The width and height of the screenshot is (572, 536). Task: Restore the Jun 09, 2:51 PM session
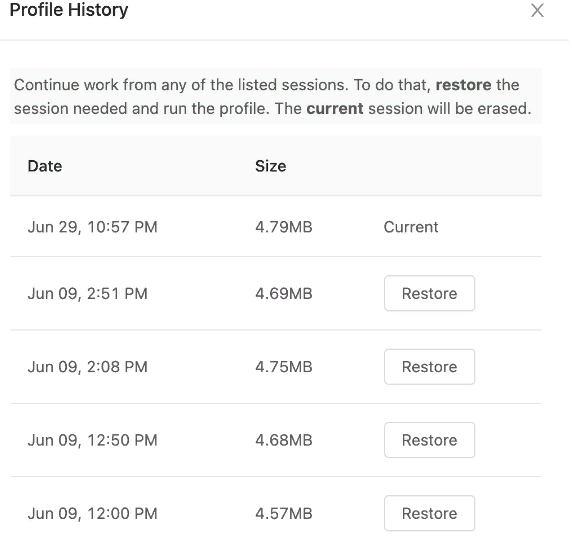(429, 293)
